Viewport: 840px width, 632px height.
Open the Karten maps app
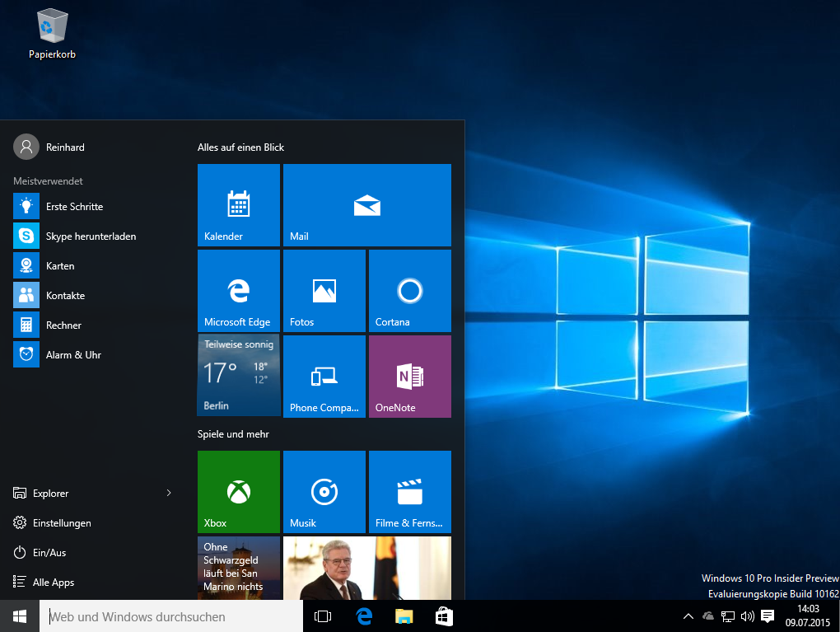click(x=94, y=266)
